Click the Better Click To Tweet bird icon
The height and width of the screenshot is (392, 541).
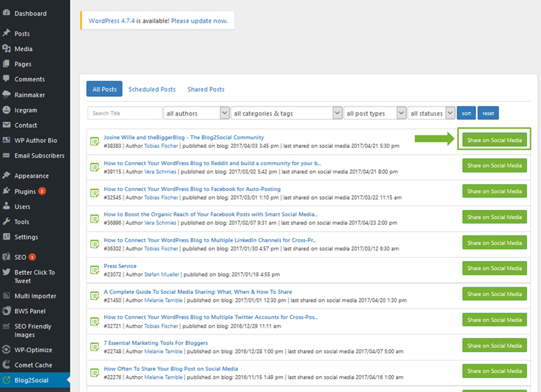click(6, 272)
